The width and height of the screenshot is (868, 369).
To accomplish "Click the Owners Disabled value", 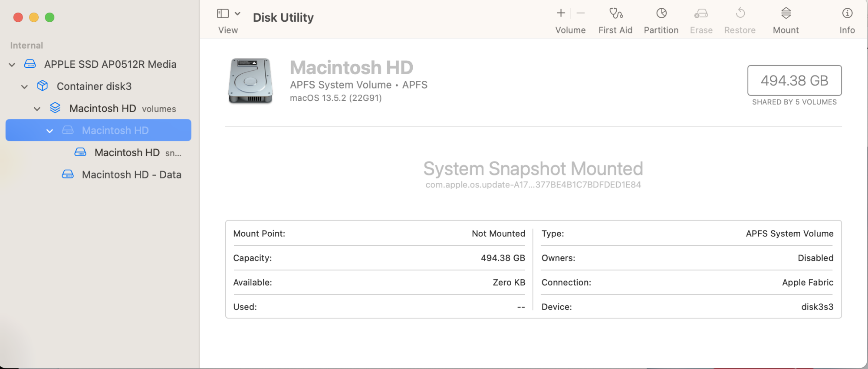I will tap(815, 258).
